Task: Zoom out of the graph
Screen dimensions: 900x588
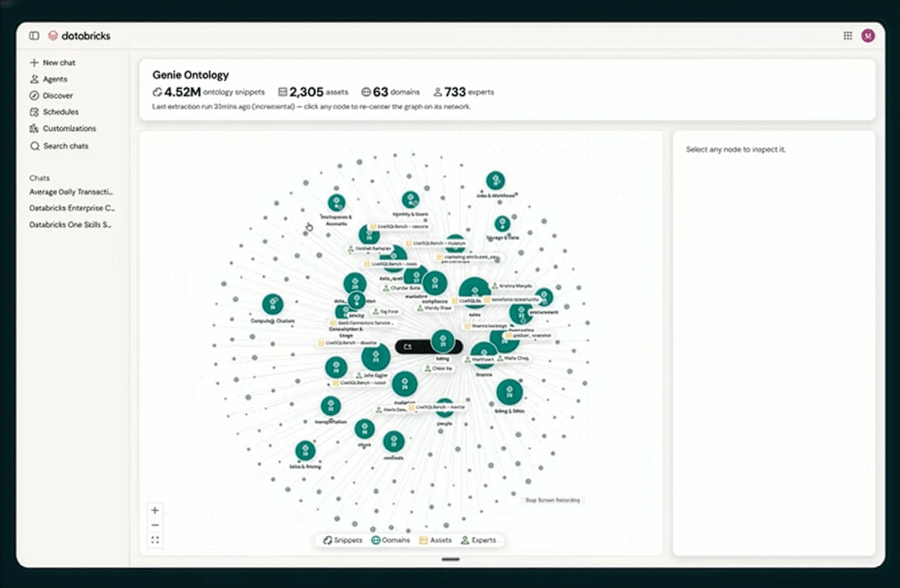Action: point(155,525)
